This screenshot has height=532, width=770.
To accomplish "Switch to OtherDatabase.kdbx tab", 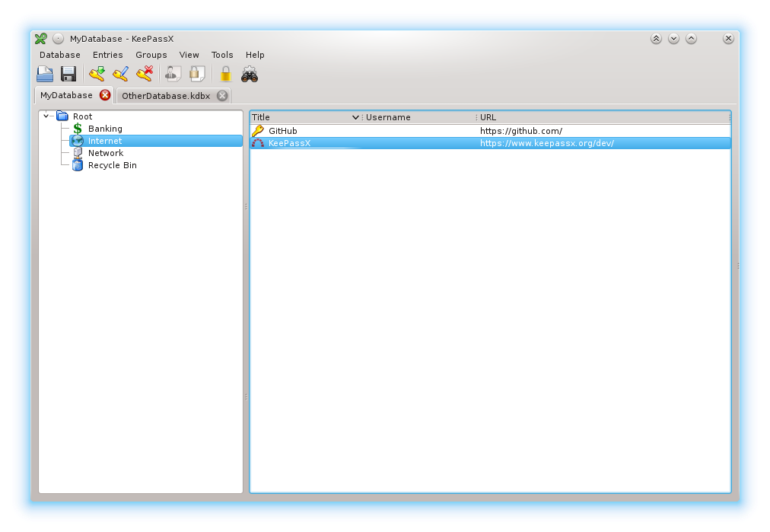I will (x=166, y=96).
